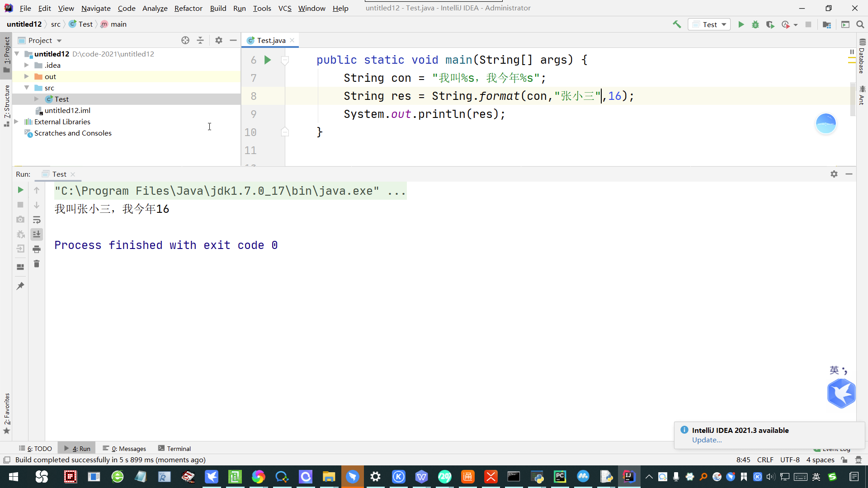Toggle scroll to end of console

click(x=37, y=234)
